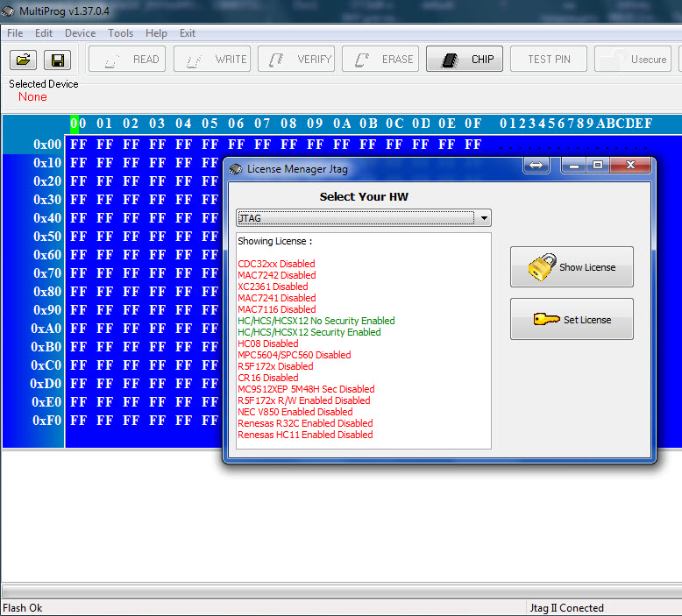682x616 pixels.
Task: Open the Tools menu
Action: (x=120, y=33)
